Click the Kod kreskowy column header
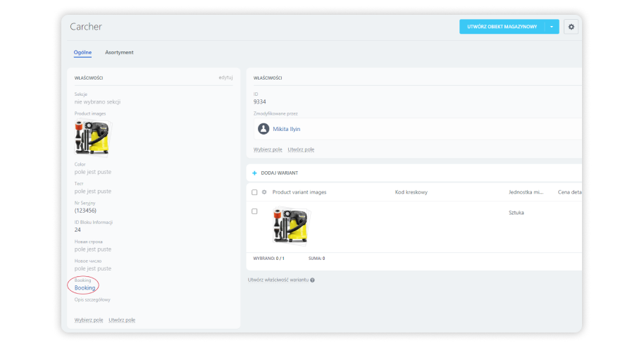644x348 pixels. point(411,192)
